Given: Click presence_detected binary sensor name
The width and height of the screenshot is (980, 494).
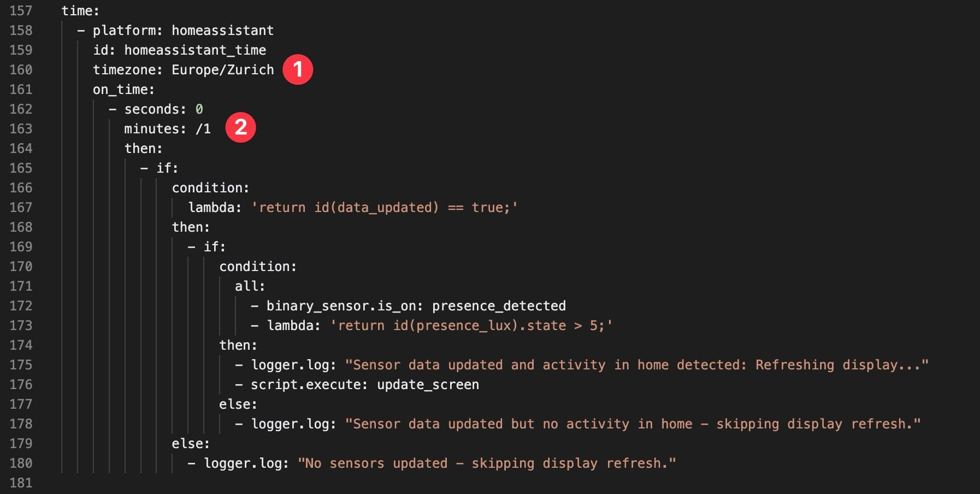Looking at the screenshot, I should 499,306.
